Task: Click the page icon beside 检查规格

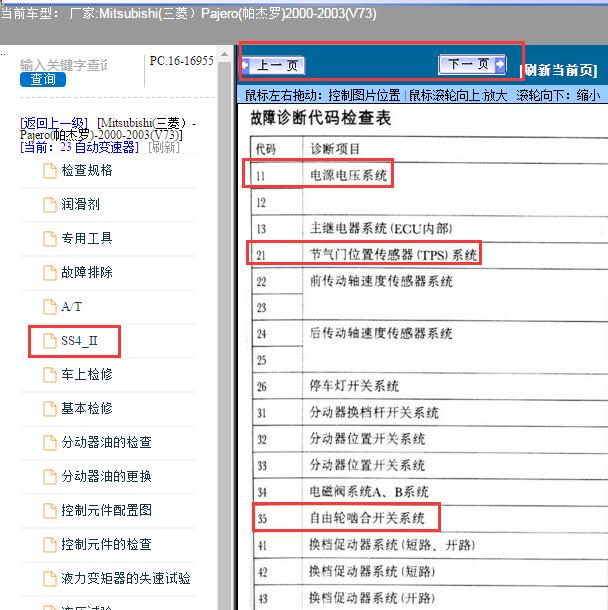Action: pos(50,171)
